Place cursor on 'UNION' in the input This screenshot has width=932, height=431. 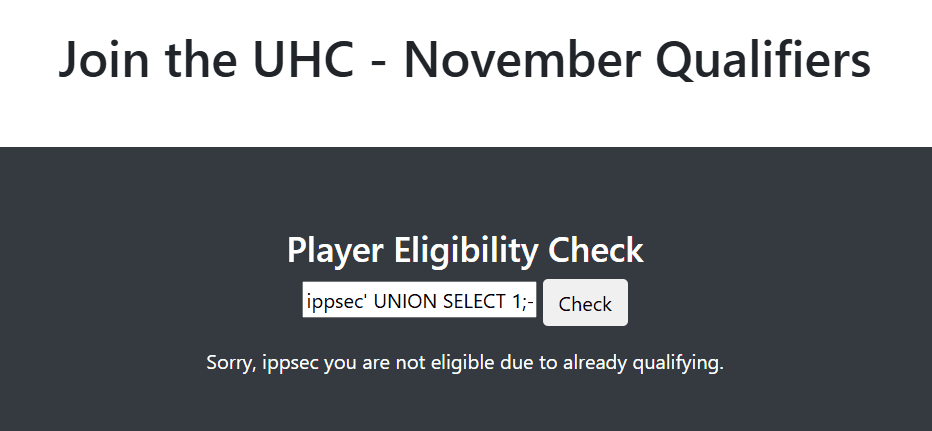(398, 301)
